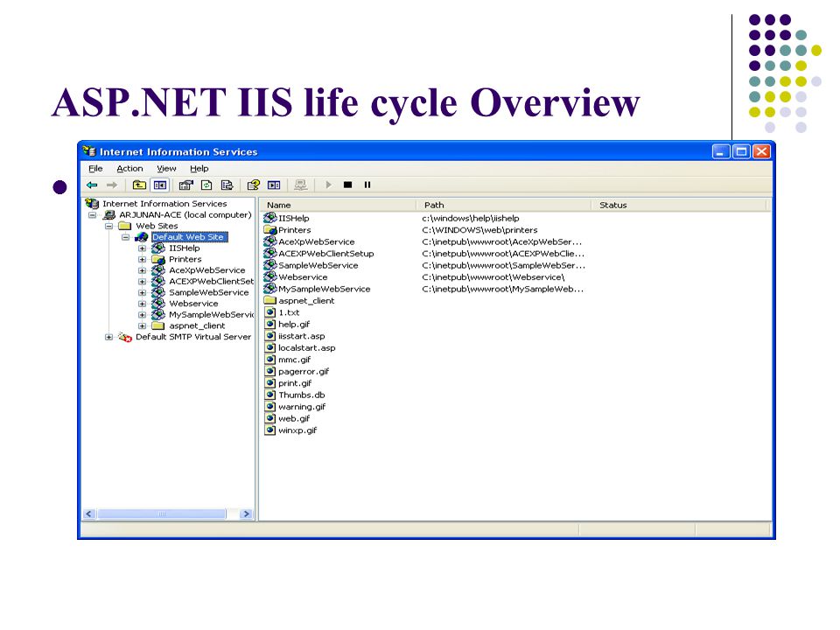Screen dimensions: 840x630
Task: Click the Refresh toolbar icon
Action: (x=206, y=185)
